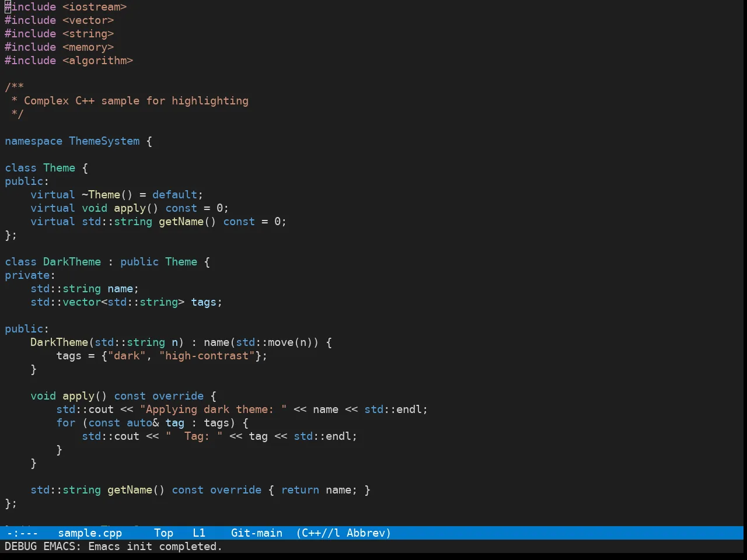The image size is (747, 560).
Task: Click the 'namespace' keyword
Action: [33, 141]
